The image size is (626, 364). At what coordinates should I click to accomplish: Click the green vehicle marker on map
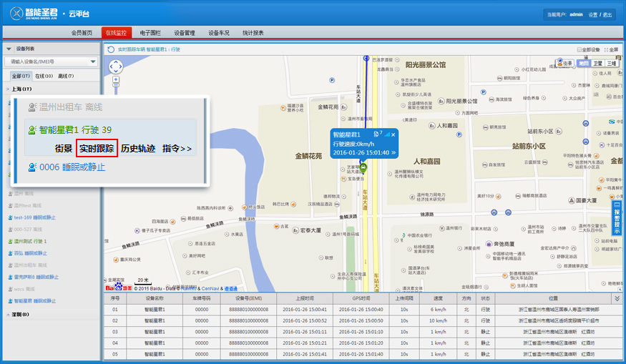tap(363, 168)
